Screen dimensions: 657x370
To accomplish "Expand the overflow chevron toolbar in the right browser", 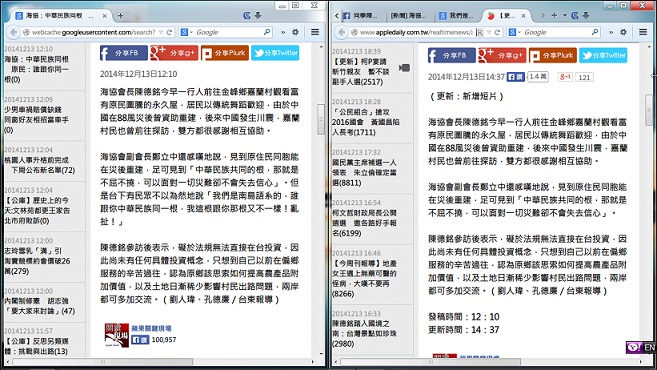I will click(x=611, y=32).
